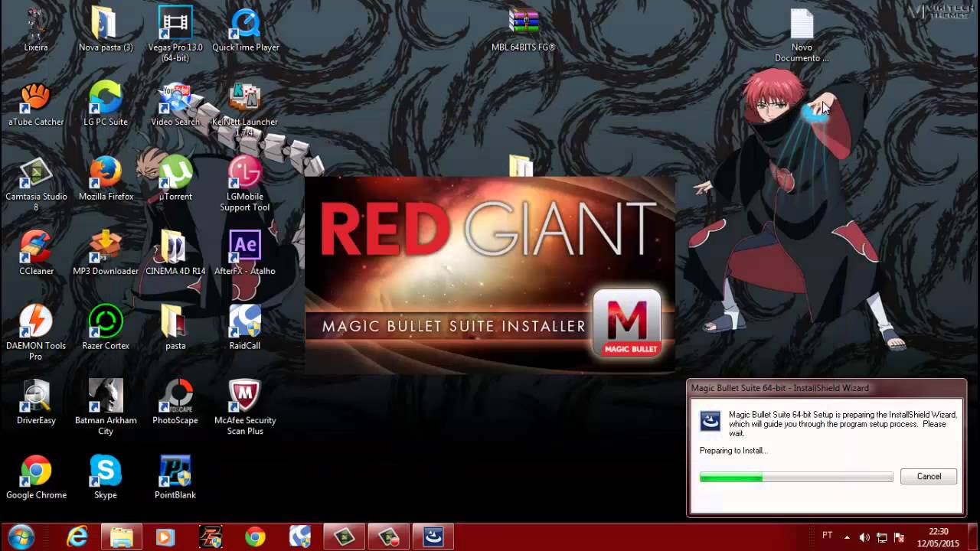Open Windows Media Player taskbar icon
Screen dimensions: 980x551
165,537
